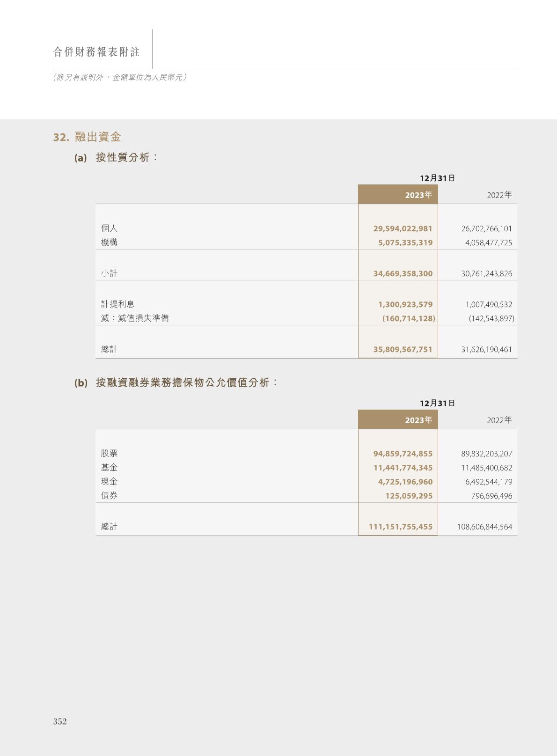Click page number 352
The height and width of the screenshot is (756, 557).
[60, 721]
